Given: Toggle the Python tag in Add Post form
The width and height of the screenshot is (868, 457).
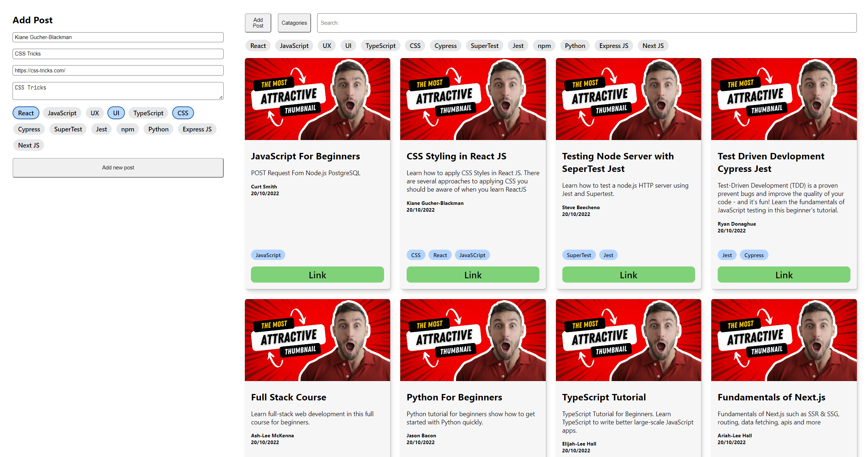Looking at the screenshot, I should tap(158, 129).
